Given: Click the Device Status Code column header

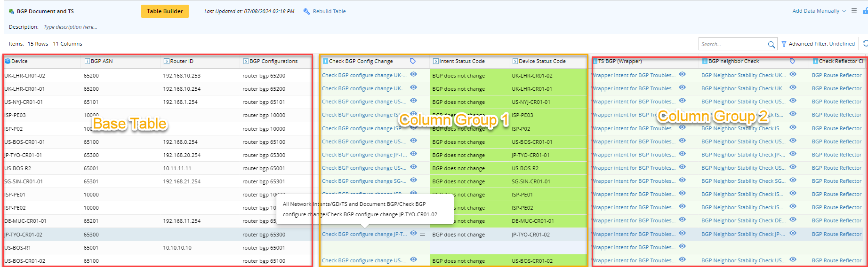Looking at the screenshot, I should click(x=548, y=61).
